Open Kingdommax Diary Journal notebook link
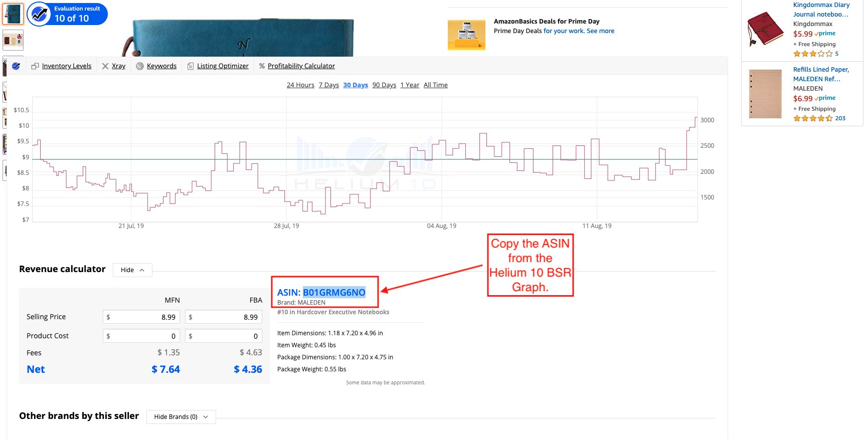The image size is (868, 441). click(821, 10)
